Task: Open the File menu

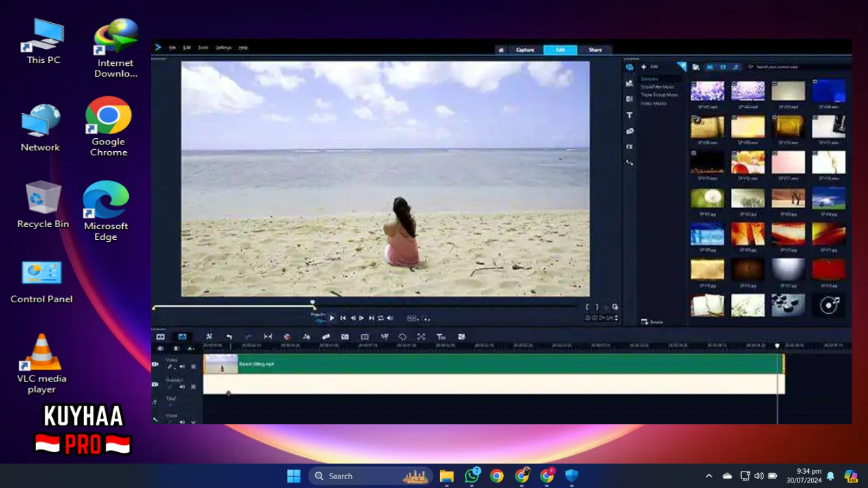Action: [172, 48]
